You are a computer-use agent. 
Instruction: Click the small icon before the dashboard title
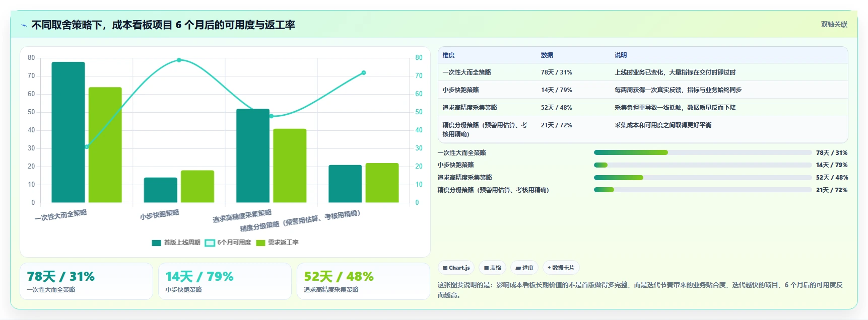coord(24,25)
